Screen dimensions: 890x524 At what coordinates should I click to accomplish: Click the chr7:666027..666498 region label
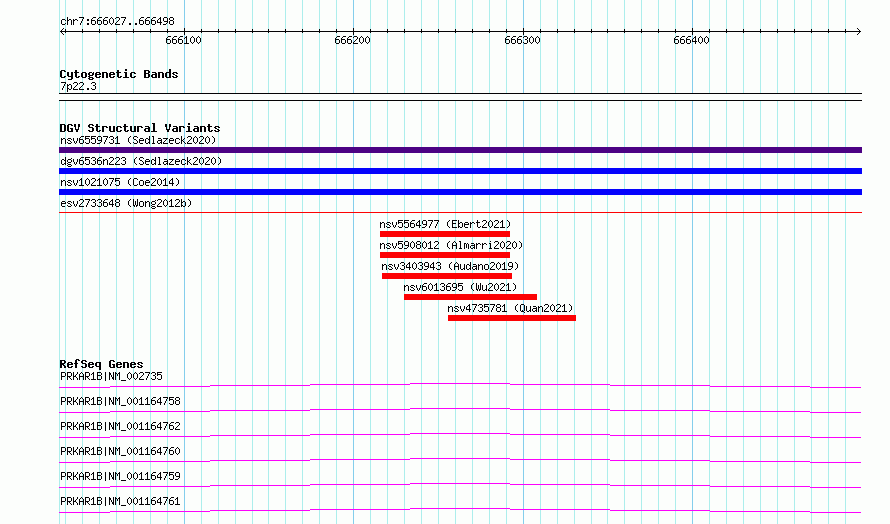pyautogui.click(x=117, y=22)
